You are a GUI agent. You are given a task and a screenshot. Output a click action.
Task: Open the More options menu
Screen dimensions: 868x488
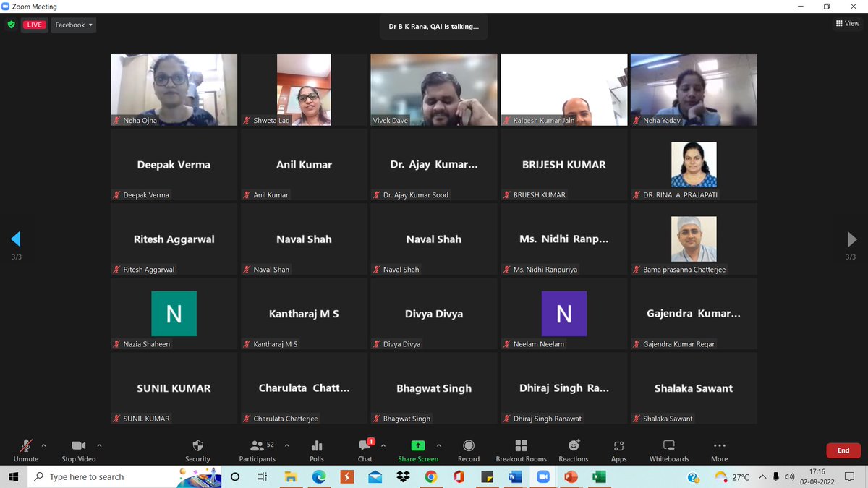719,450
